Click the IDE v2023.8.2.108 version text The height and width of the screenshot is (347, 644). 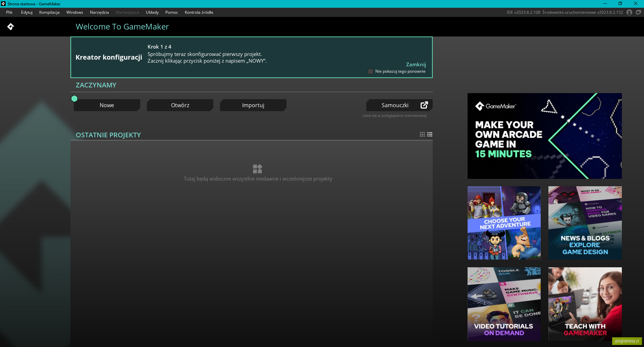click(x=524, y=12)
